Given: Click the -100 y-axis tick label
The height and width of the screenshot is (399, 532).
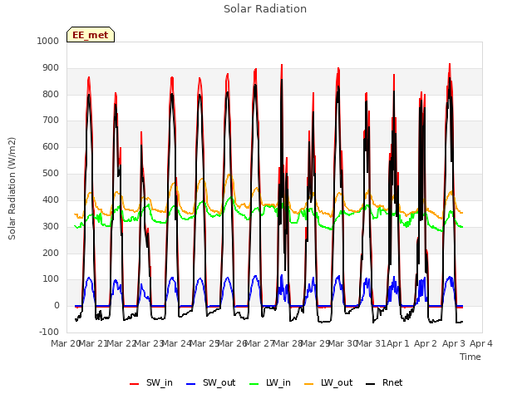Looking at the screenshot, I should click(x=49, y=332).
